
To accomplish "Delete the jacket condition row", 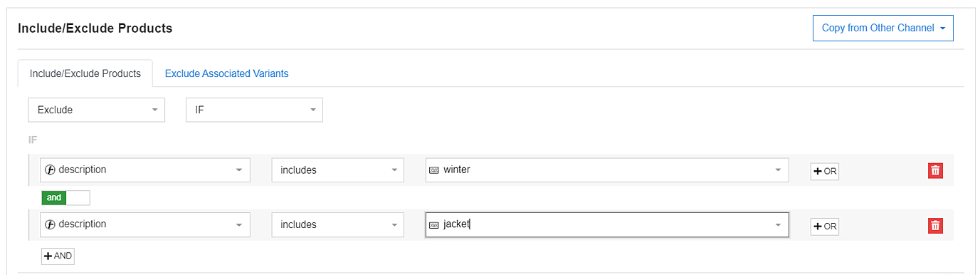I will (x=935, y=226).
